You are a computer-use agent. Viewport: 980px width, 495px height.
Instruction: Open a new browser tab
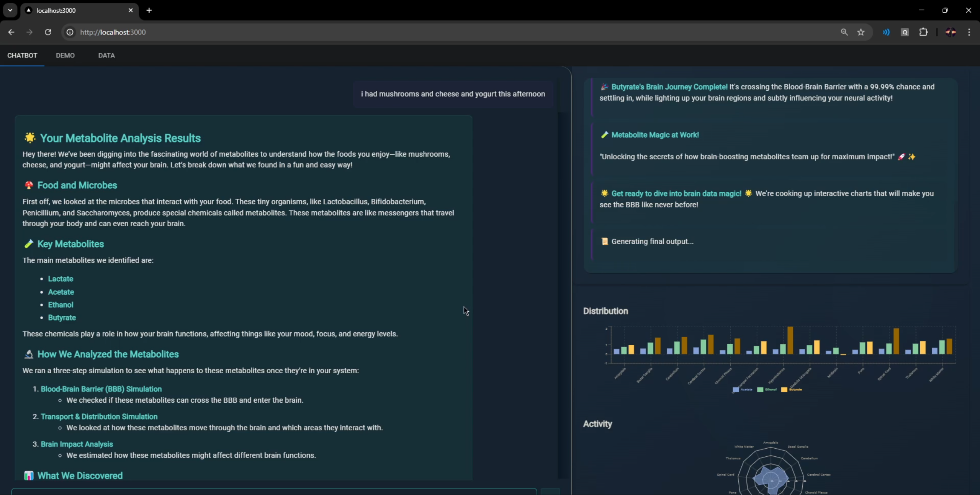149,10
